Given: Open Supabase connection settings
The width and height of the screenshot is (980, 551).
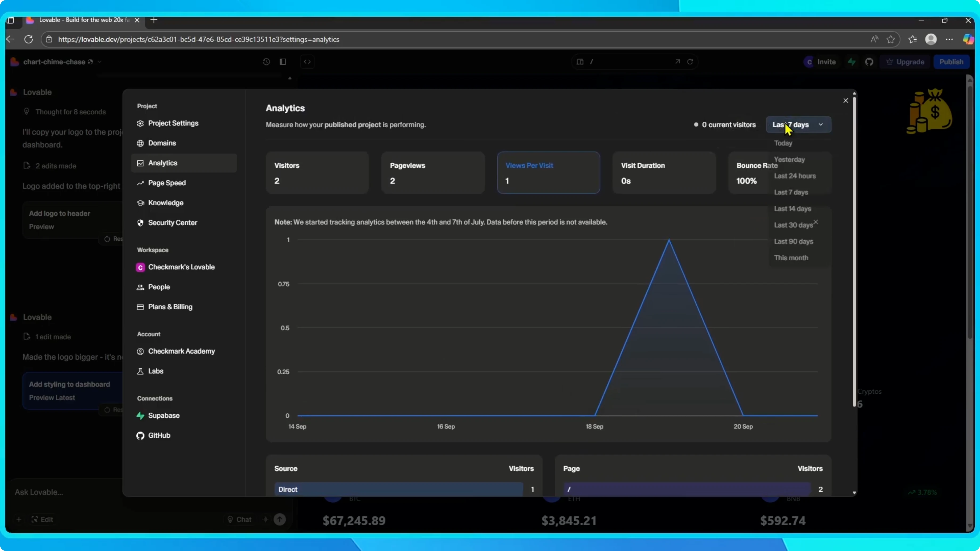Looking at the screenshot, I should (x=184, y=415).
